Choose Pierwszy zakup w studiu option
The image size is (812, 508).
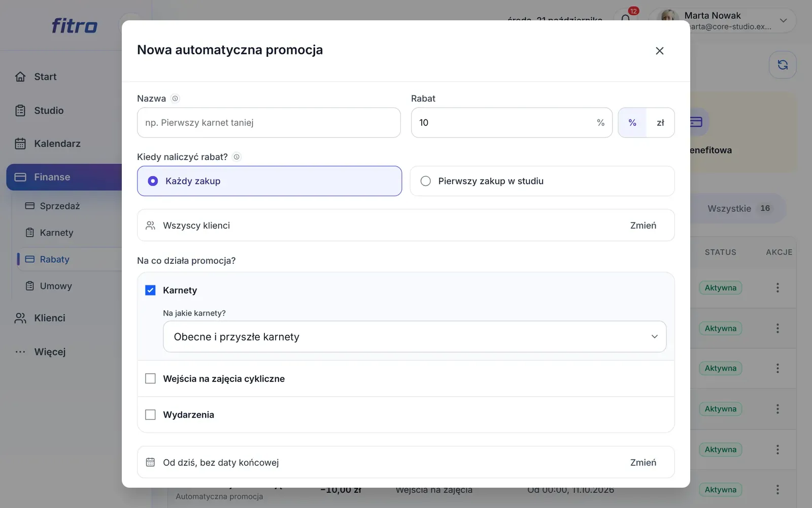(542, 181)
